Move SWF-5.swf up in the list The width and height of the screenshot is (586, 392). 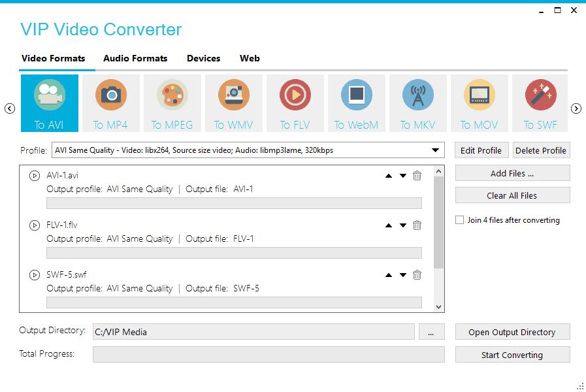point(389,275)
